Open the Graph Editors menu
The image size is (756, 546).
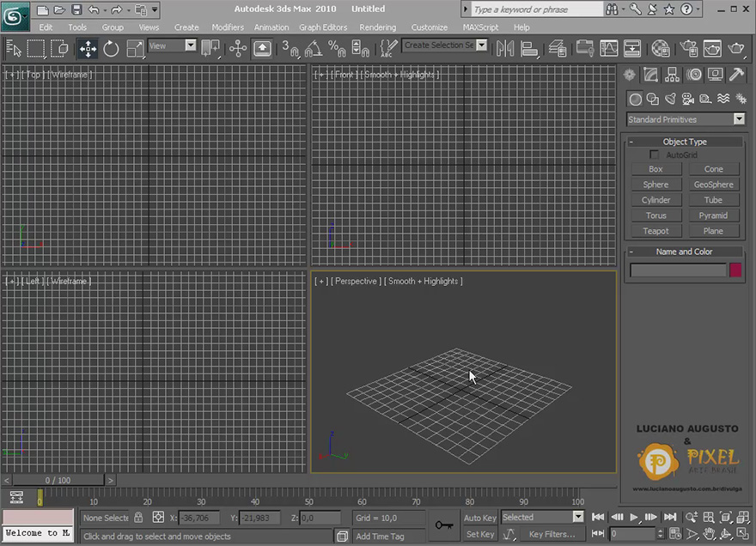(x=323, y=27)
